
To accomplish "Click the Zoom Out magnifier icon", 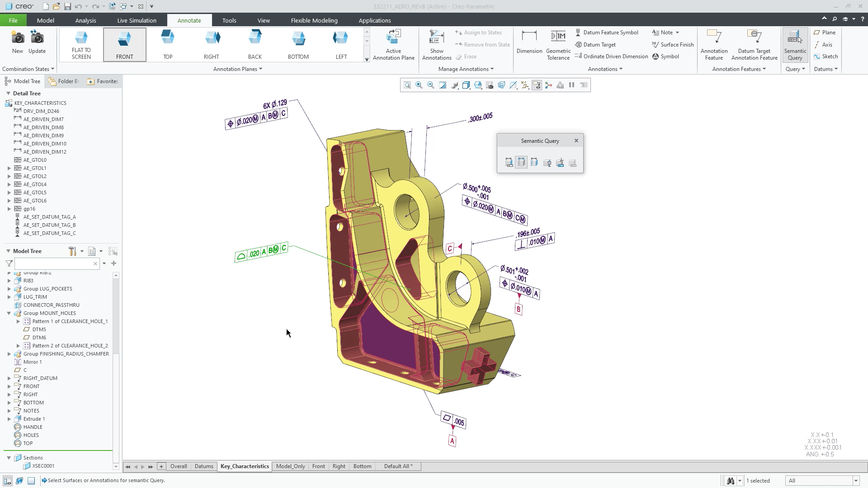I will [431, 85].
